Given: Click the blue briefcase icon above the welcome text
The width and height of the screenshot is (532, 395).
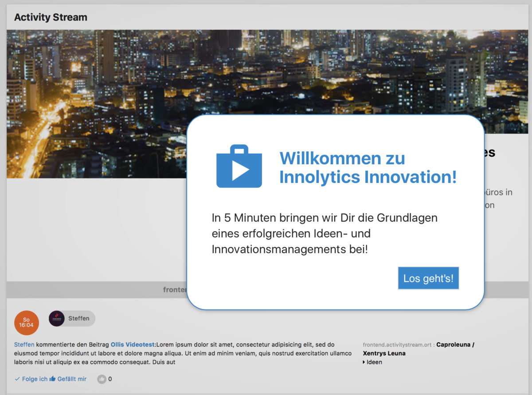Looking at the screenshot, I should 239,166.
